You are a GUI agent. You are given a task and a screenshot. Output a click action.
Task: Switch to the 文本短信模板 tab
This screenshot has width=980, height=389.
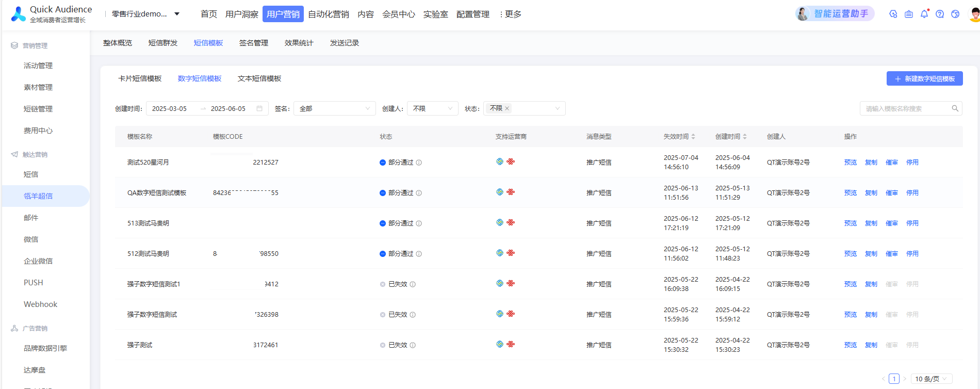point(259,78)
